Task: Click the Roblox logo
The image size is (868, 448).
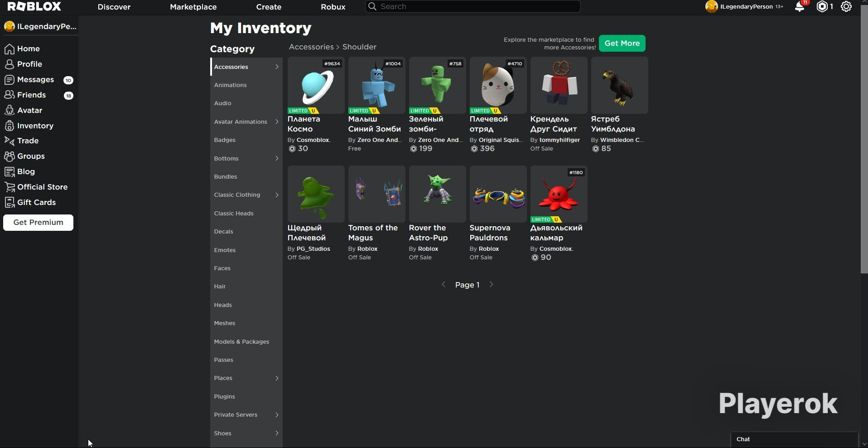Action: (x=34, y=6)
